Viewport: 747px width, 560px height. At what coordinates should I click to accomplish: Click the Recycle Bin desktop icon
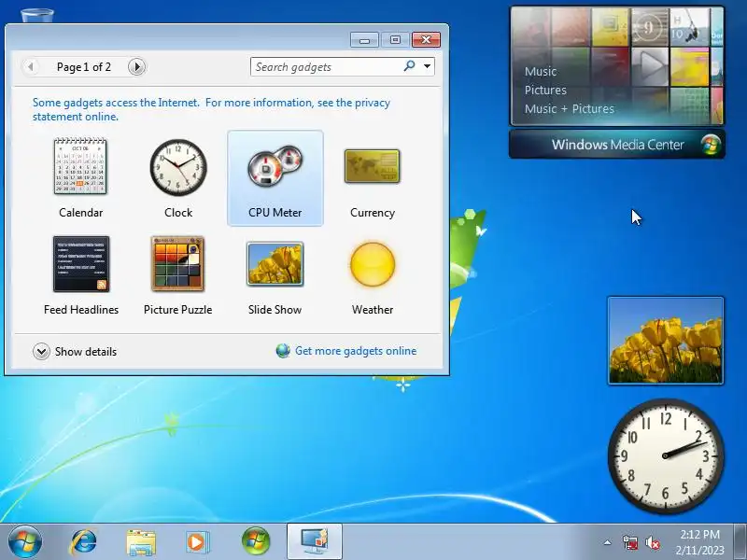tap(37, 16)
